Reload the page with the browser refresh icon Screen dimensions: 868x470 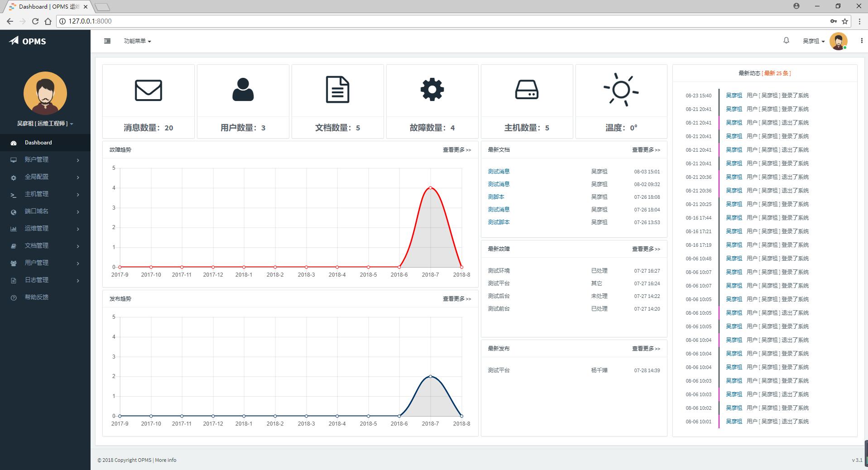[35, 21]
